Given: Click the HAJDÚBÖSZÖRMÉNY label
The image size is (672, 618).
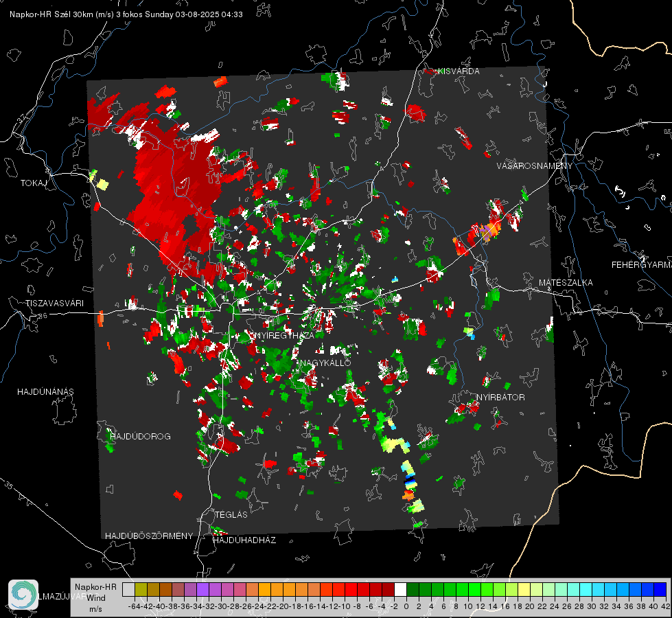Looking at the screenshot, I should click(x=149, y=536).
